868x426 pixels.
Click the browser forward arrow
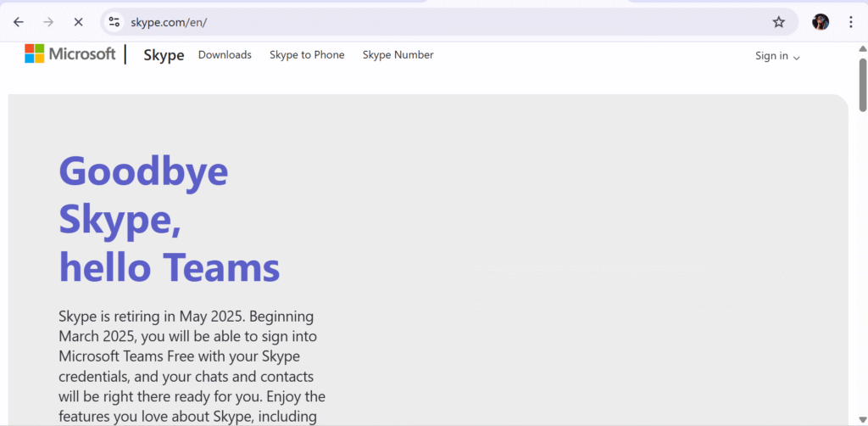(x=48, y=22)
